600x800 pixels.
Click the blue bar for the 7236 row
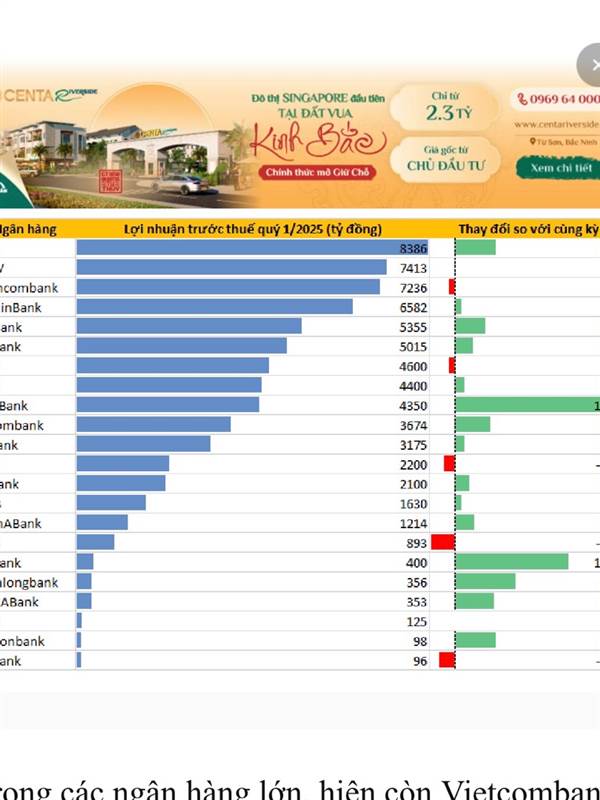click(x=228, y=287)
